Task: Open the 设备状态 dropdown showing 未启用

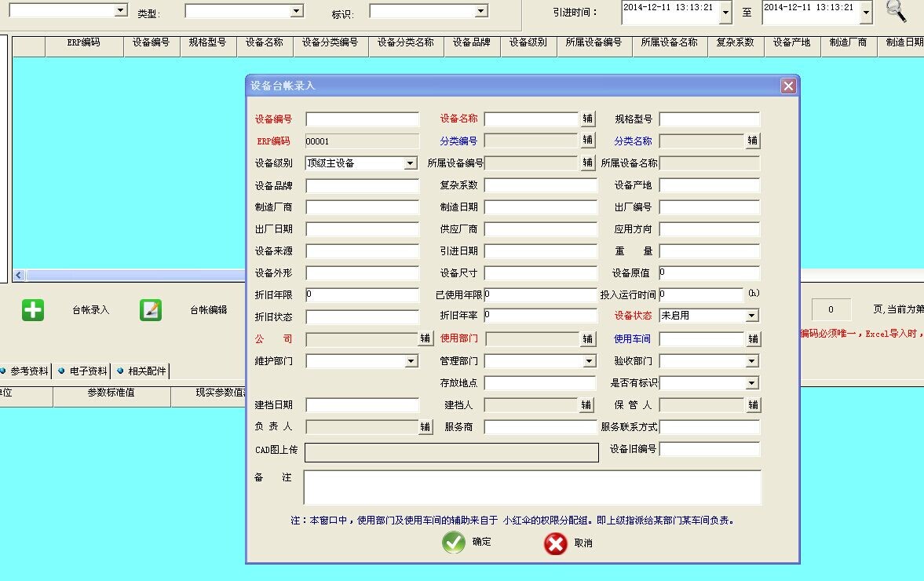Action: coord(752,316)
